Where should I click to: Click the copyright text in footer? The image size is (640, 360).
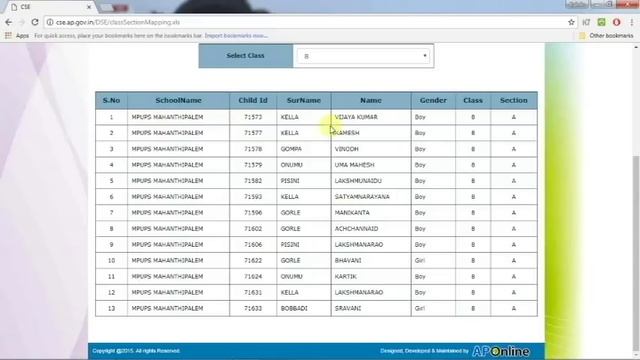(136, 351)
